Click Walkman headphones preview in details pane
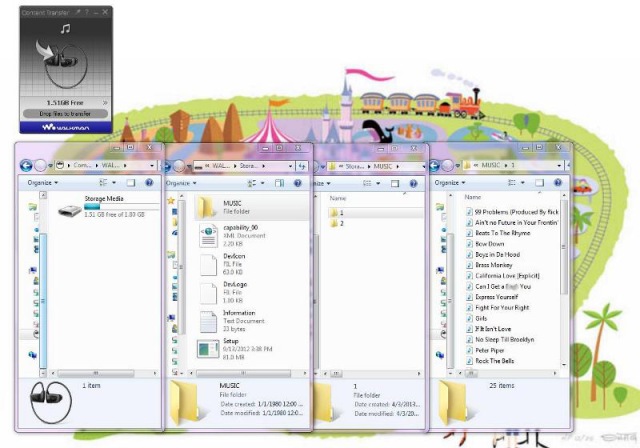Viewport: 640px width, 448px height. click(x=51, y=401)
